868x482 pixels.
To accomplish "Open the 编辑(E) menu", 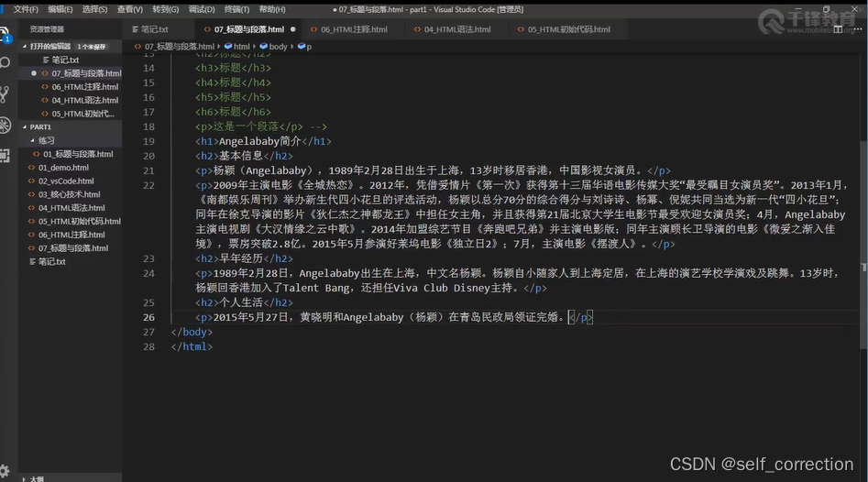I will coord(60,9).
